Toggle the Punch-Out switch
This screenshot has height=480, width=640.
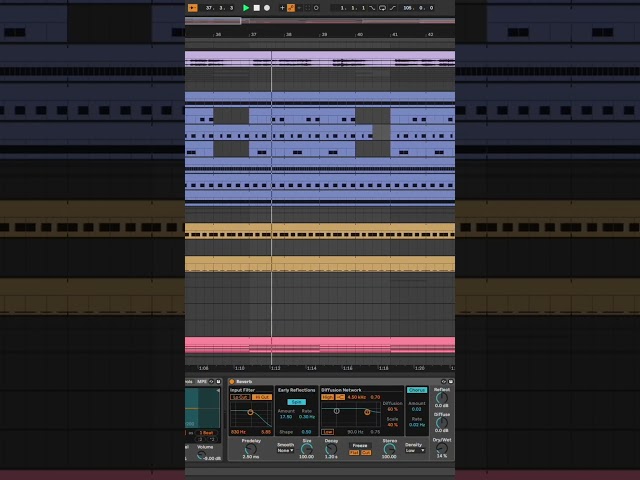point(393,8)
